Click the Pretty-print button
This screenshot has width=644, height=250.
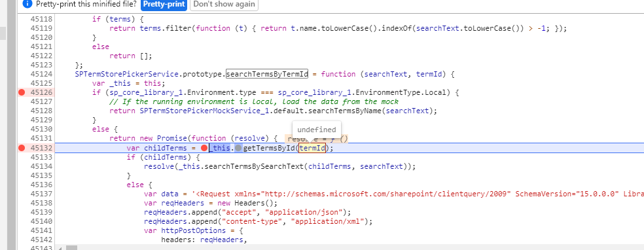tap(164, 5)
